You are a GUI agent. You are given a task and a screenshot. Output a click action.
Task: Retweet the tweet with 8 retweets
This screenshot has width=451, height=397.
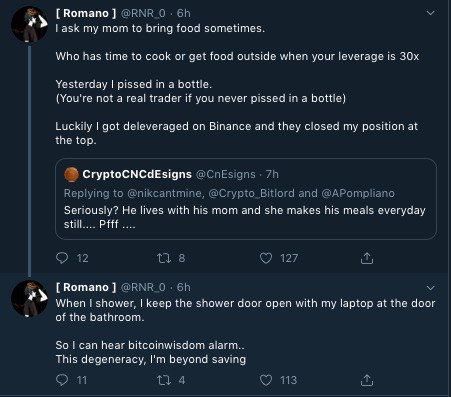[164, 258]
